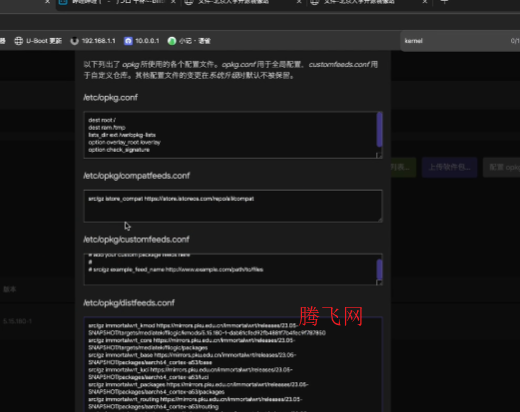Click the /etc/opkg.conf heading
Image resolution: width=520 pixels, height=412 pixels.
coord(110,98)
